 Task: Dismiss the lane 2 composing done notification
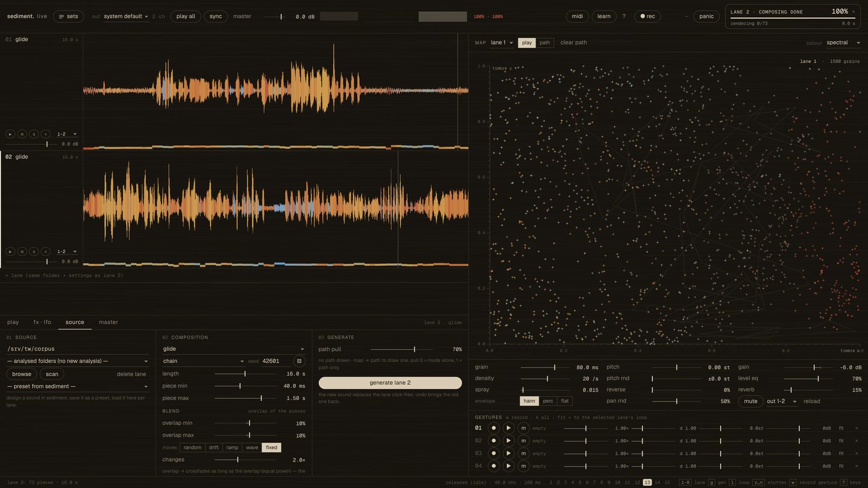[x=853, y=11]
